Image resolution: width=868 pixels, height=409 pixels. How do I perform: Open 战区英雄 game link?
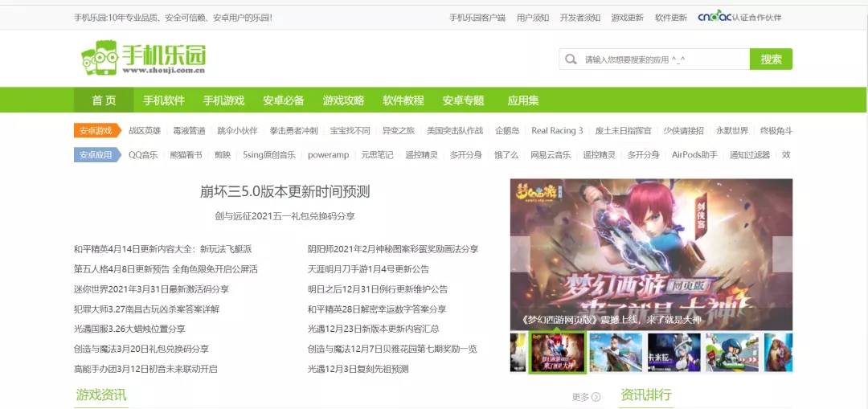(145, 131)
